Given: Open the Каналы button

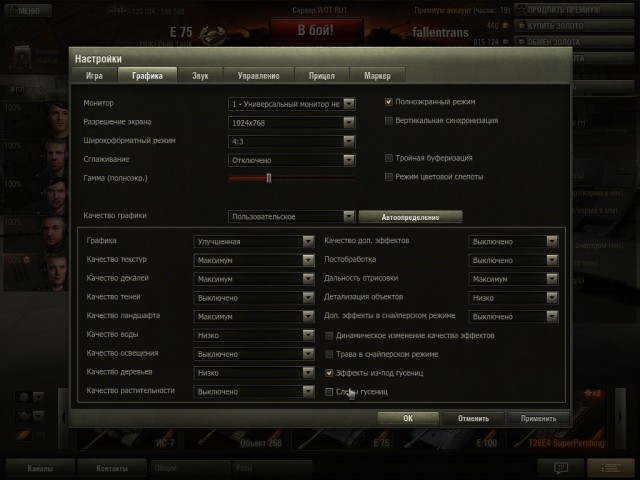Looking at the screenshot, I should click(x=40, y=468).
